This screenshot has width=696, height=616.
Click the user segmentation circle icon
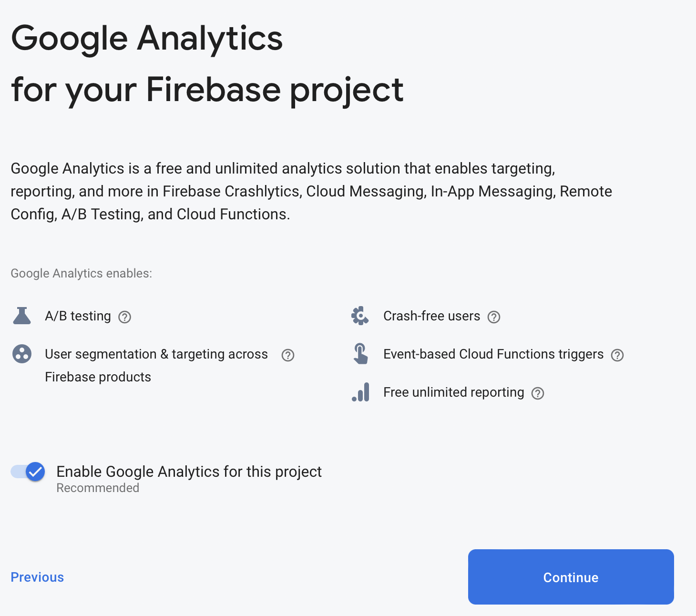pos(22,354)
